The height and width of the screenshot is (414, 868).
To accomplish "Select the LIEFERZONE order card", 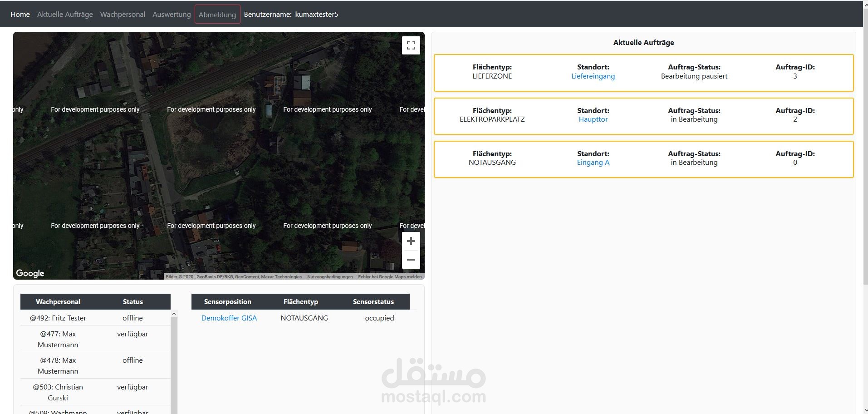I will point(643,73).
